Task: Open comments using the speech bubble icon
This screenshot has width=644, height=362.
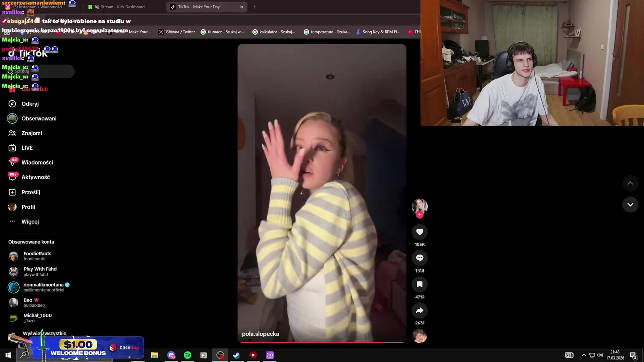Action: coord(419,258)
